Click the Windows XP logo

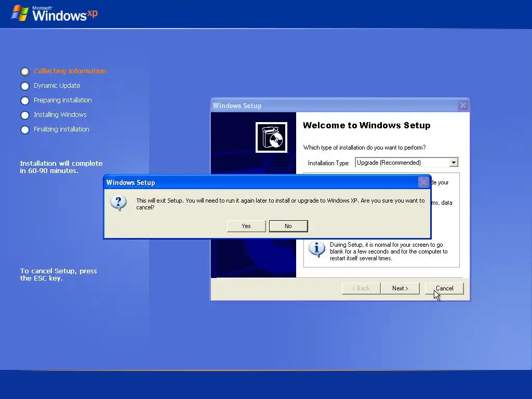[x=54, y=14]
